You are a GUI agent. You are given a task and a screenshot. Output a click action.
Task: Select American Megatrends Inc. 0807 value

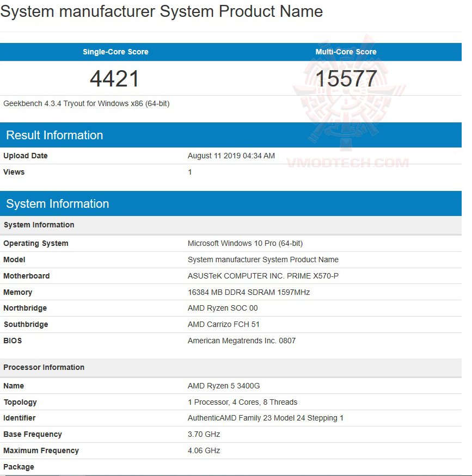click(x=242, y=341)
